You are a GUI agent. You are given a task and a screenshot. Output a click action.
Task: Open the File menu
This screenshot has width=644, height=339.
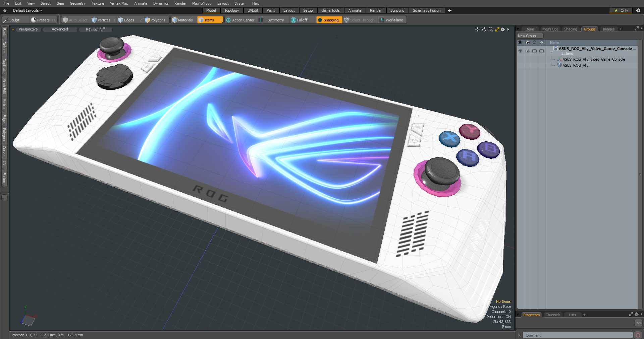click(6, 3)
